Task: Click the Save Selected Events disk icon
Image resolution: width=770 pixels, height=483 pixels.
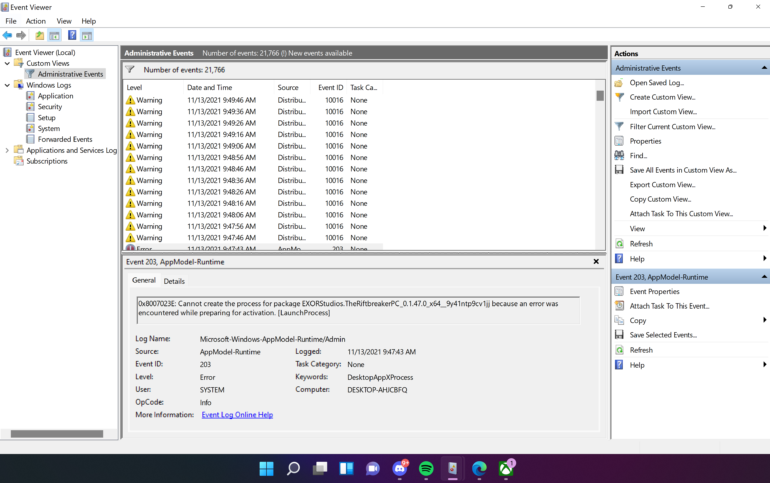Action: tap(620, 335)
